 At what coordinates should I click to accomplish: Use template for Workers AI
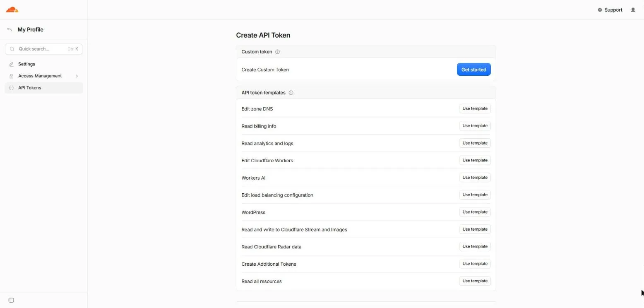tap(475, 178)
